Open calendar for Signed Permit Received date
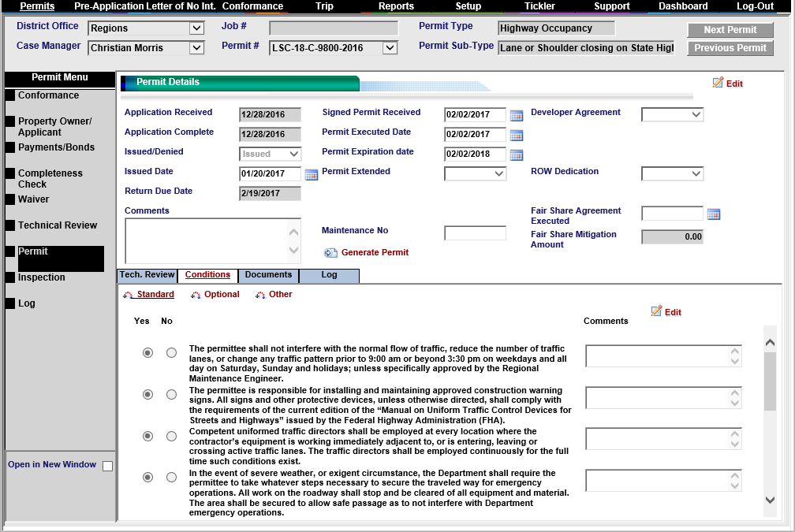 click(x=516, y=116)
